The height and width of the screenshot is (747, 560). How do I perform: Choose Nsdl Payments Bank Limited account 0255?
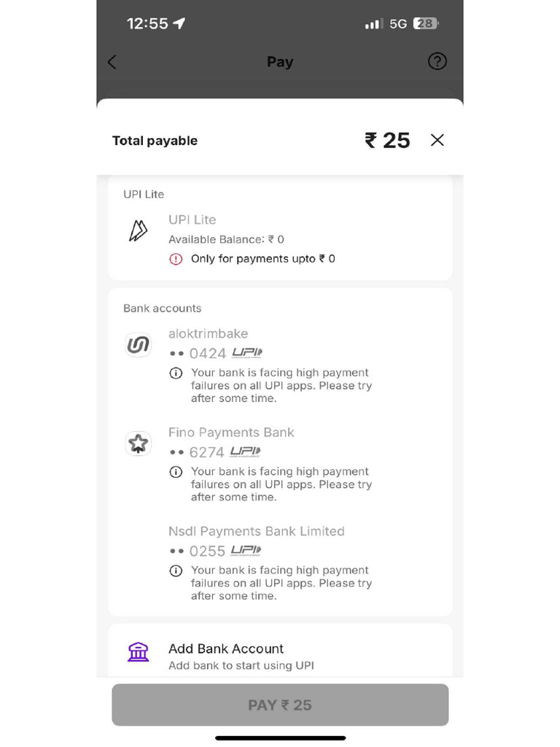pyautogui.click(x=256, y=531)
